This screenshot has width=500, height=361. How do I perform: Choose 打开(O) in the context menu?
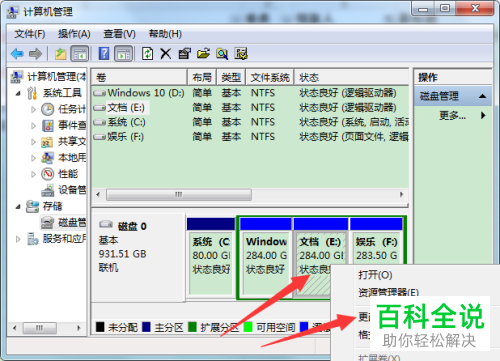[375, 275]
